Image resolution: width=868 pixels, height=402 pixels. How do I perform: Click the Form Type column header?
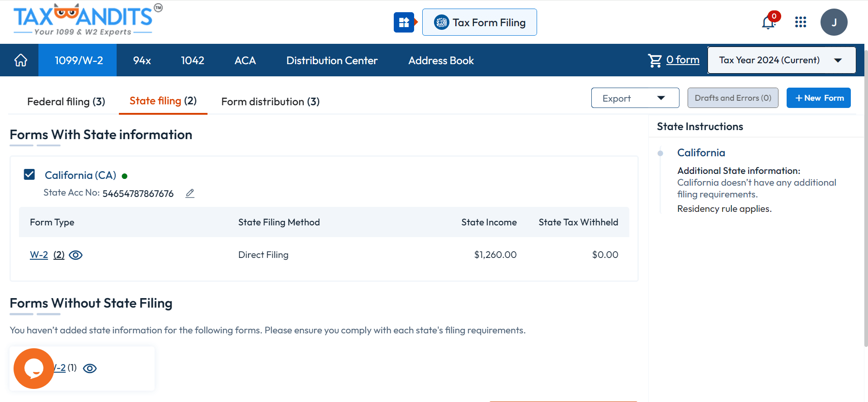(x=52, y=222)
